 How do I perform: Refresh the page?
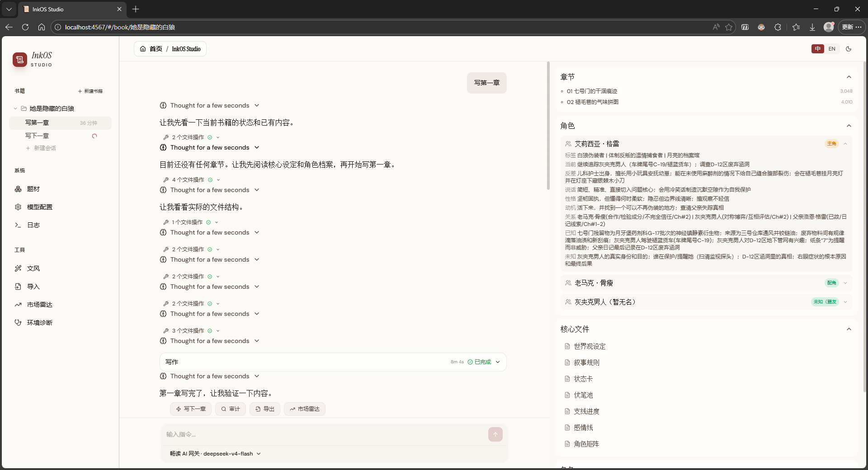coord(25,27)
